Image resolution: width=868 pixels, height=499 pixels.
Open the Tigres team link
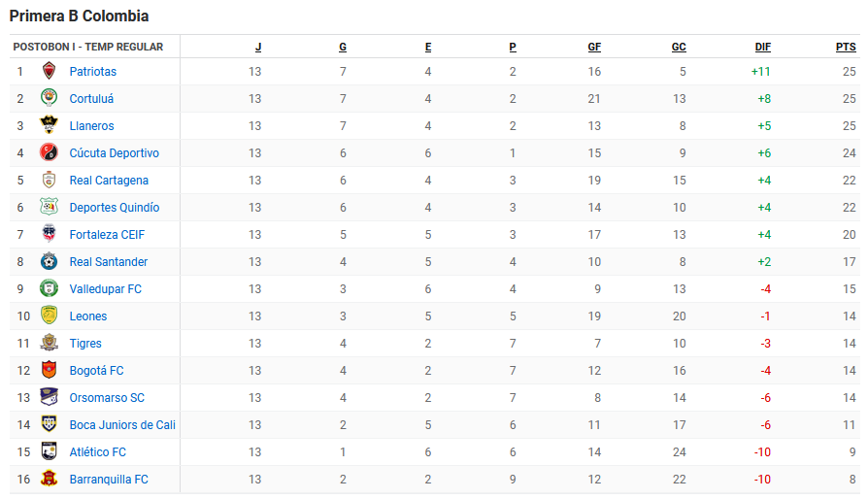(85, 344)
